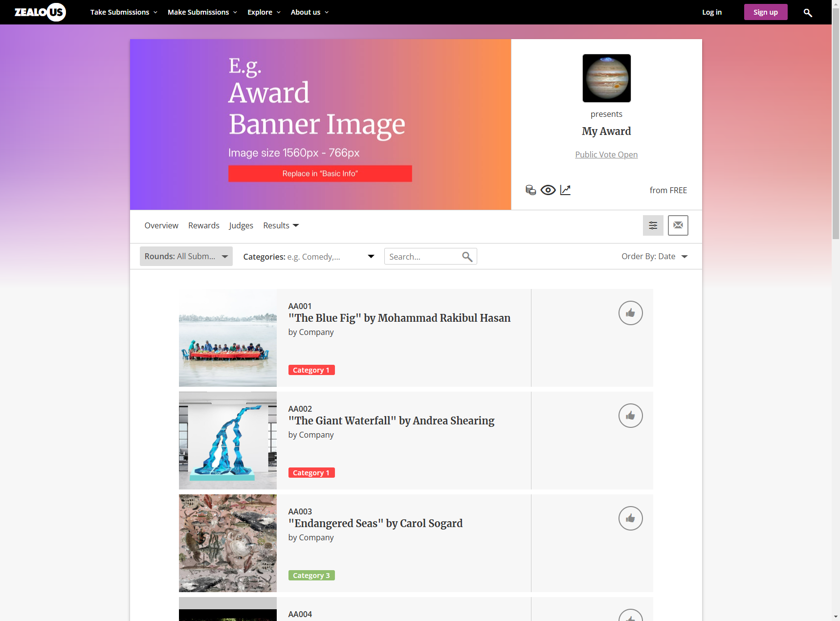Open the Categories filter dropdown
Viewport: 840px width, 621px height.
(x=309, y=257)
